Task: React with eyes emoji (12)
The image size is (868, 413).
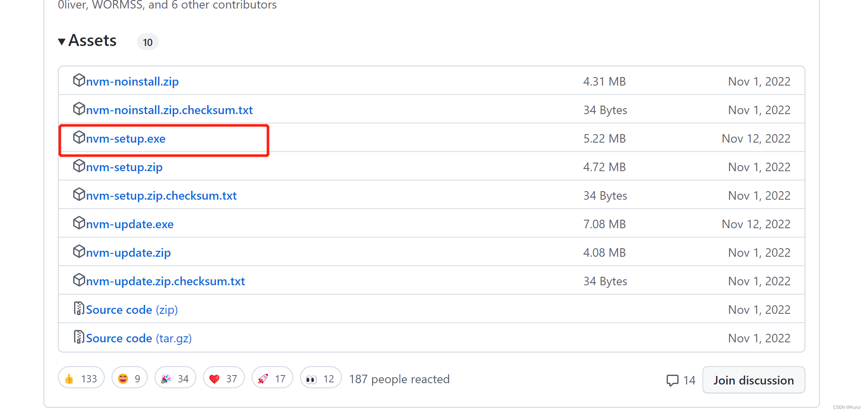Action: [321, 378]
